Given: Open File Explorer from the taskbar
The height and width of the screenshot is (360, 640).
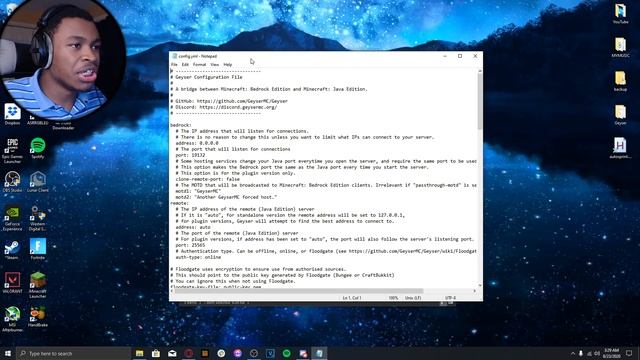Looking at the screenshot, I should point(140,353).
